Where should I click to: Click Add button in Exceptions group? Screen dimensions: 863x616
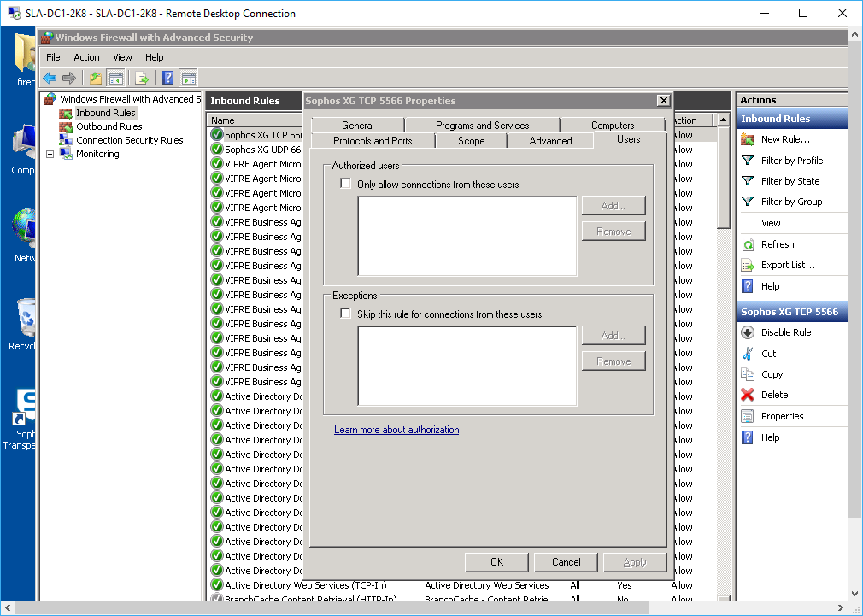coord(613,335)
